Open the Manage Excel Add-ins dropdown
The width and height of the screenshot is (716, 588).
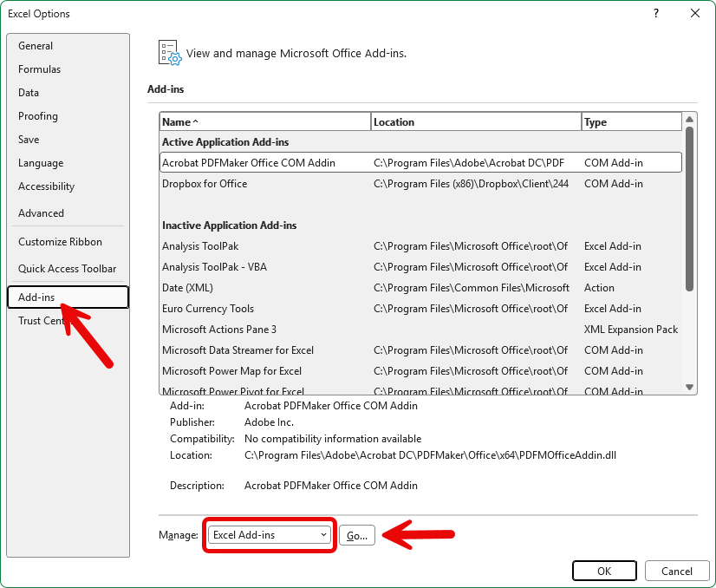[269, 535]
